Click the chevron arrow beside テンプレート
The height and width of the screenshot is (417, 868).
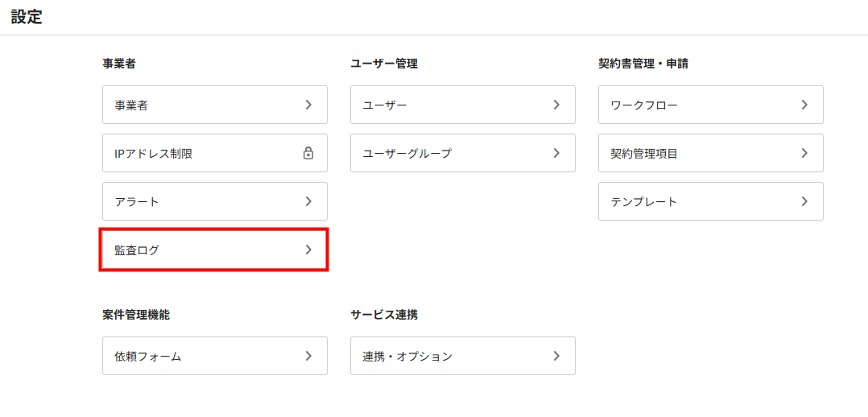coord(804,201)
